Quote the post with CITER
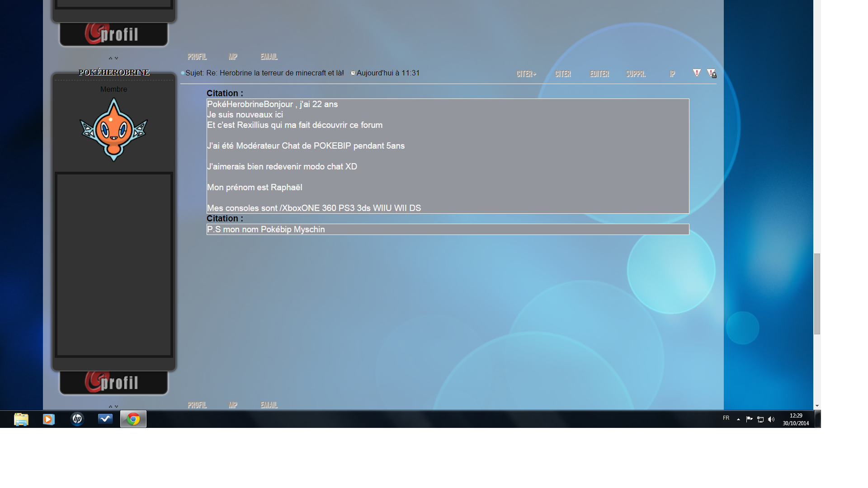The width and height of the screenshot is (868, 488). [x=563, y=74]
